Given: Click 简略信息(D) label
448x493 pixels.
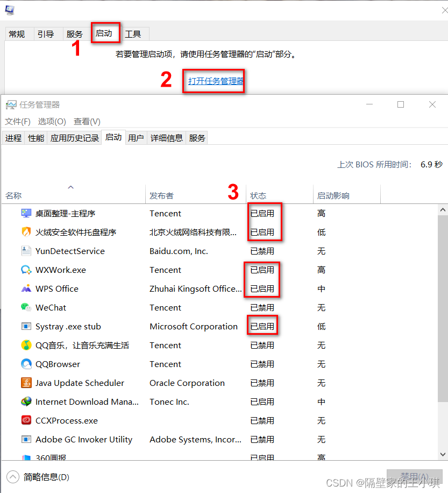Looking at the screenshot, I should click(46, 477).
